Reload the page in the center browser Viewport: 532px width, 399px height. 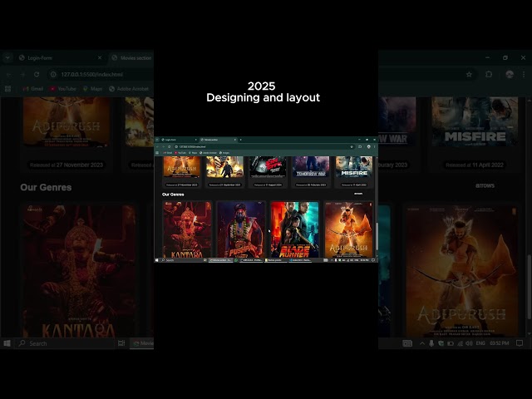[169, 146]
